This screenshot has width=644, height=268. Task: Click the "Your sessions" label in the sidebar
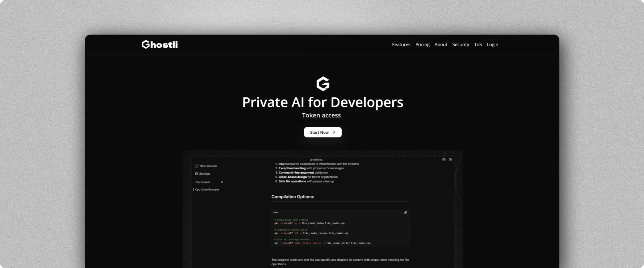203,182
